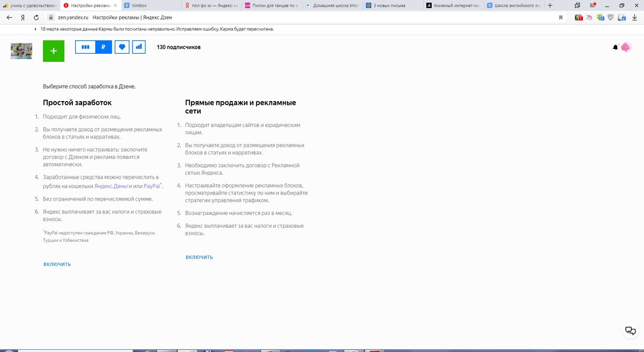Click the green plus create-publication button

pyautogui.click(x=54, y=51)
